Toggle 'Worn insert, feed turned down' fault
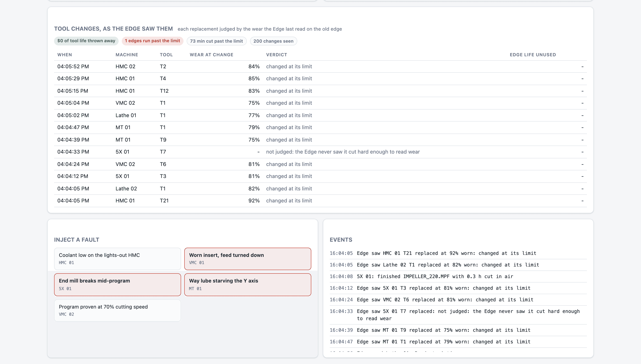The image size is (641, 364). 248,259
